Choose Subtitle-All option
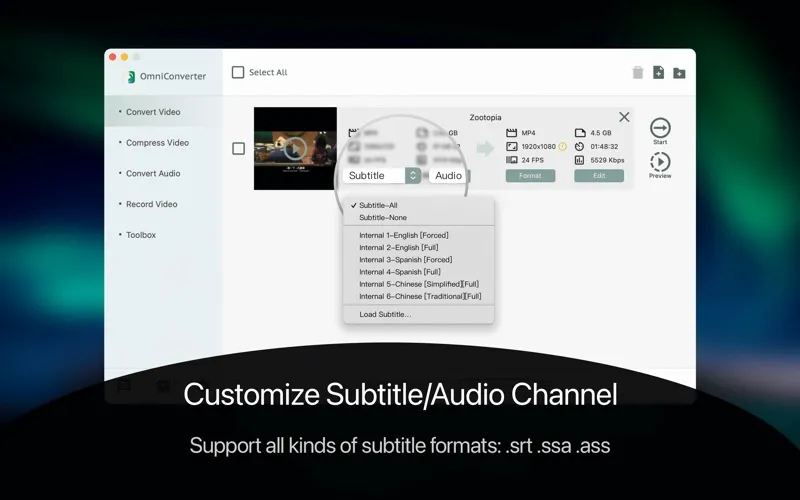This screenshot has width=800, height=500. (418, 205)
